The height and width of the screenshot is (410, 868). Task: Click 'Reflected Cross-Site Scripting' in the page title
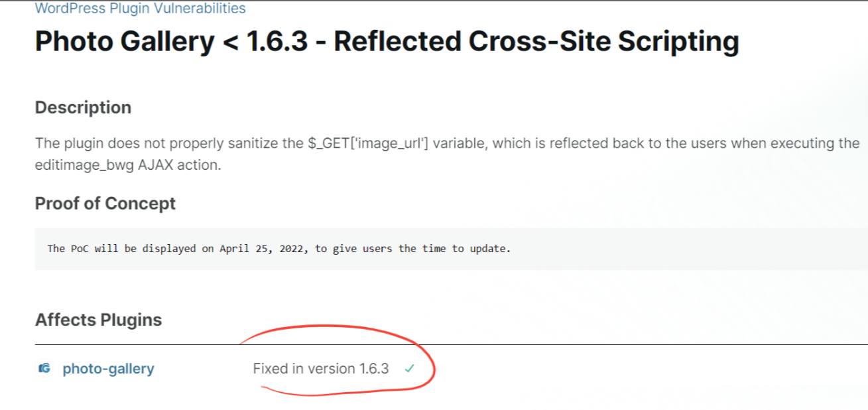pos(536,42)
